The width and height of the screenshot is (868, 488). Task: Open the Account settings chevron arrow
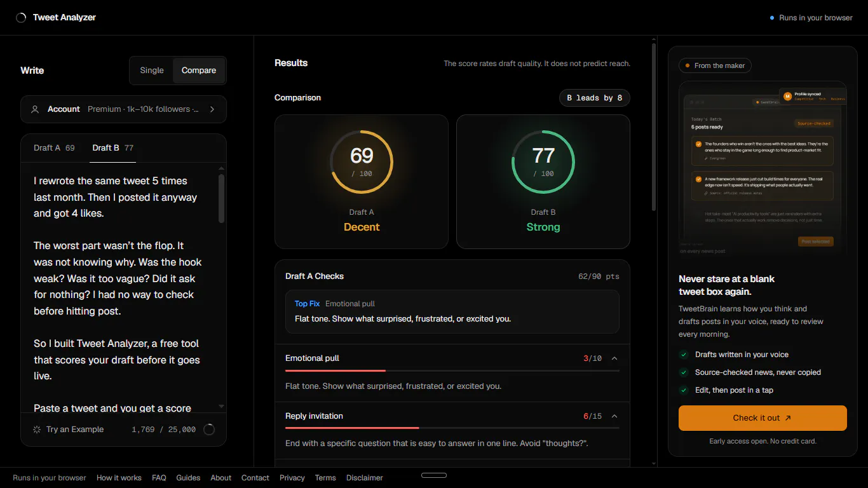pos(212,109)
